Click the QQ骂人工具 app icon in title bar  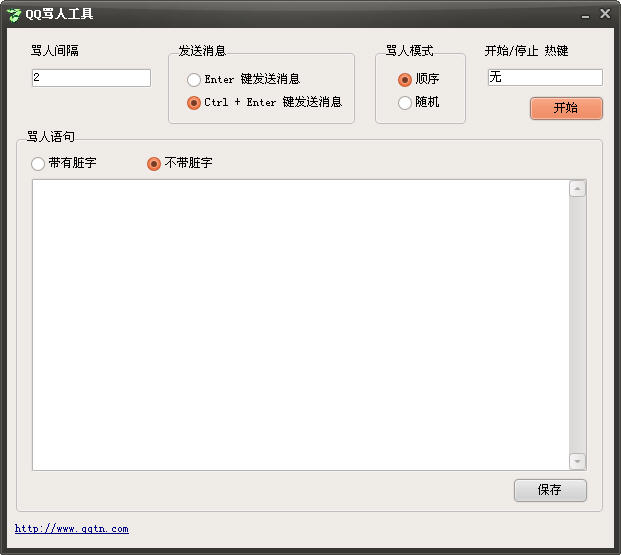(x=14, y=14)
